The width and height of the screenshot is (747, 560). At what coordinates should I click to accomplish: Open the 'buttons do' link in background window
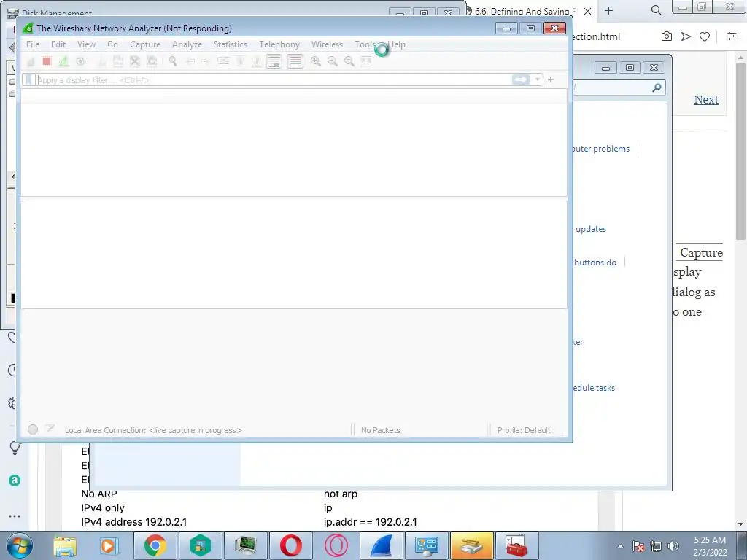pos(595,262)
